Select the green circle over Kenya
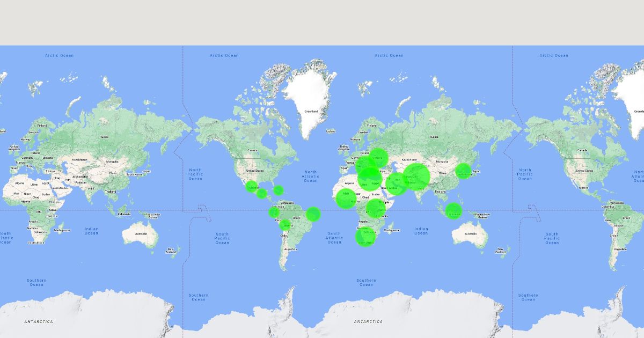644x338 pixels. (376, 209)
